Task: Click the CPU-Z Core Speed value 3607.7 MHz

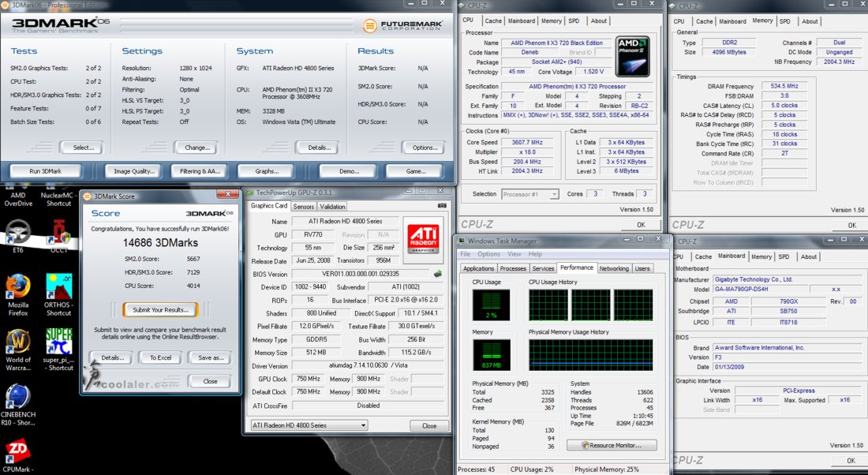Action: [527, 142]
